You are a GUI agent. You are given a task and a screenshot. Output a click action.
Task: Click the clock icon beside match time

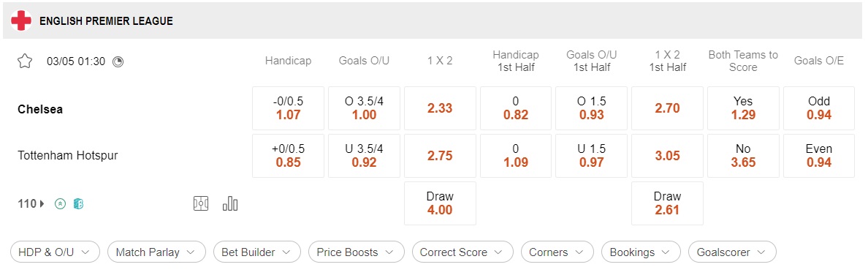point(118,61)
